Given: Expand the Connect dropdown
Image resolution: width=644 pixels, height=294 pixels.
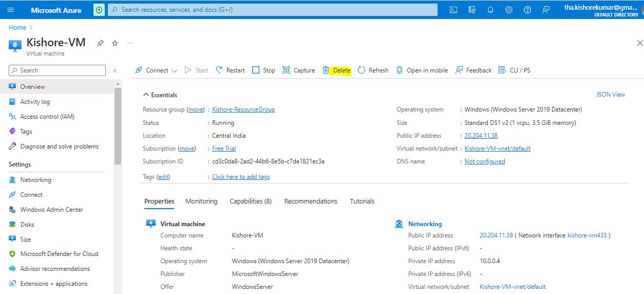Looking at the screenshot, I should tap(174, 71).
